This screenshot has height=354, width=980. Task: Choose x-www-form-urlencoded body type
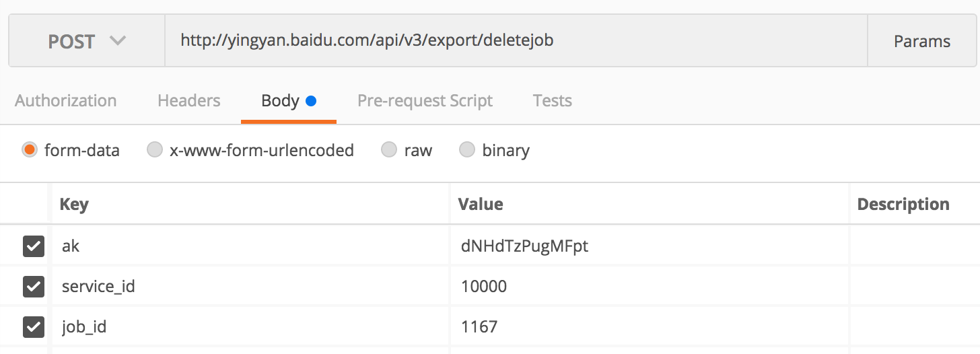click(x=155, y=150)
